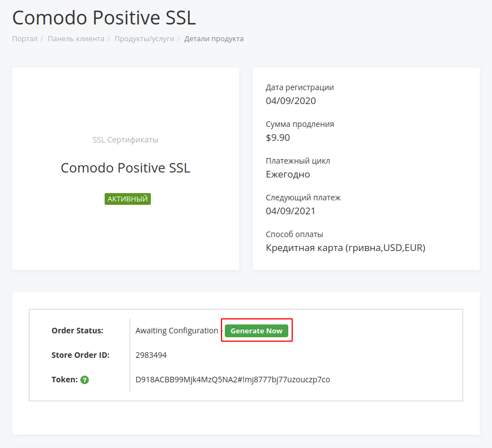Screen dimensions: 492x448
Task: Click the Token help question mark icon
Action: tap(85, 380)
